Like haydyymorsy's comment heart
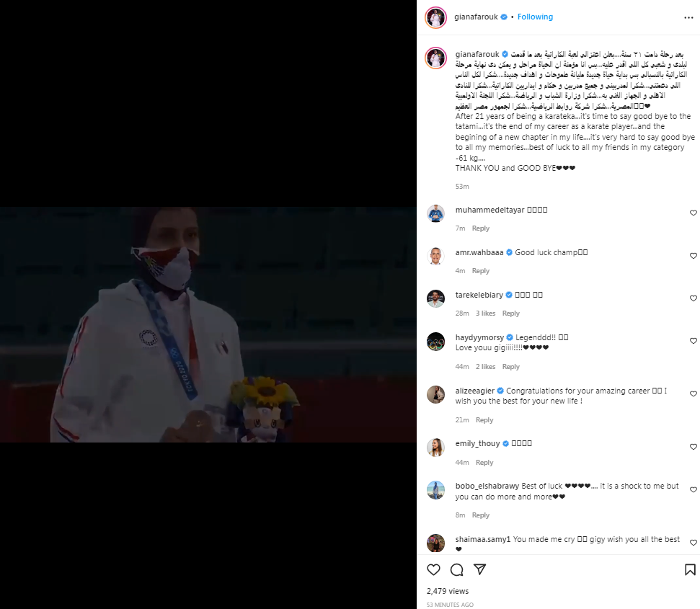The image size is (700, 609). (x=694, y=341)
